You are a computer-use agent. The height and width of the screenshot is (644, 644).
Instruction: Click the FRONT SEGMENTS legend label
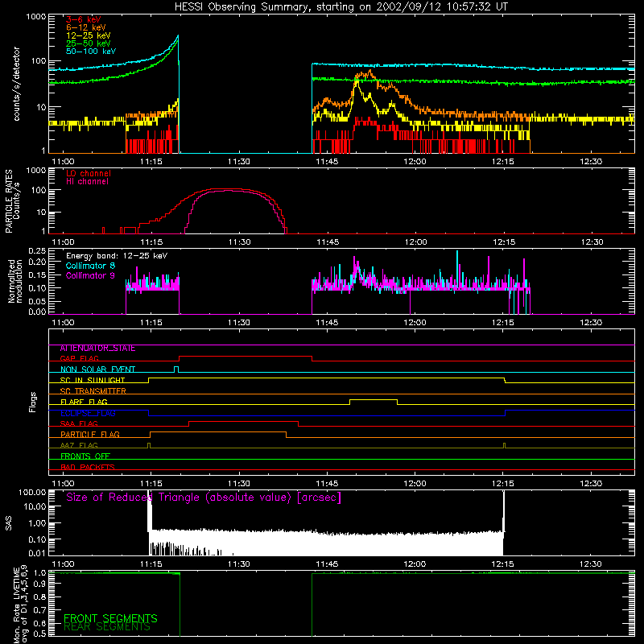(x=110, y=618)
